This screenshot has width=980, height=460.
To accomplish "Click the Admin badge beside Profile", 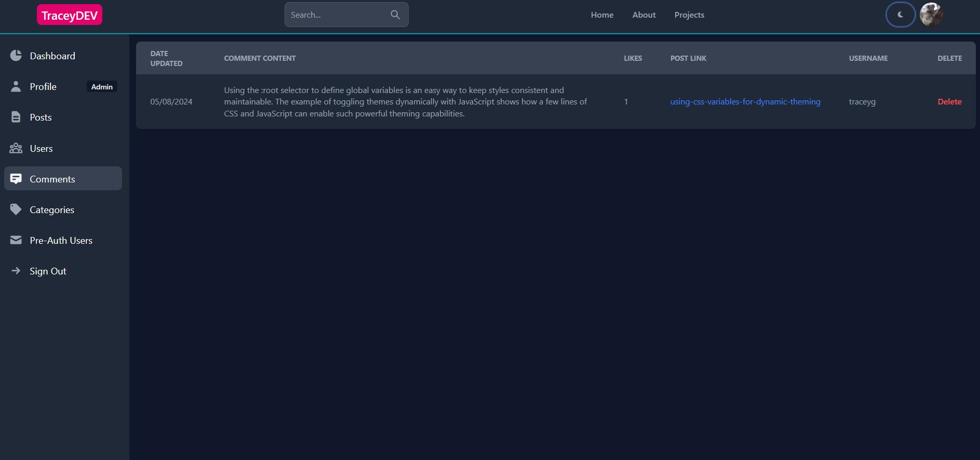I will [102, 87].
